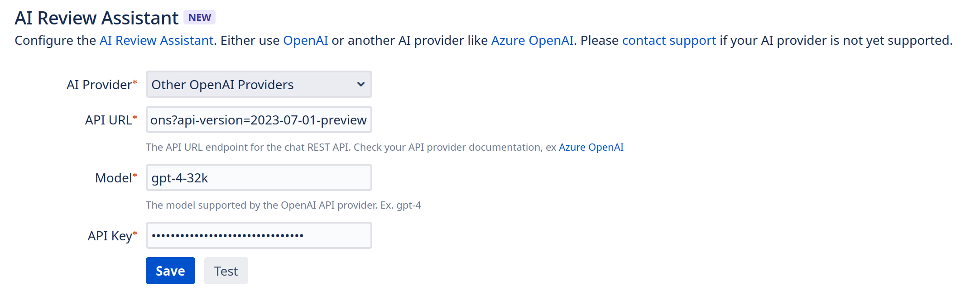
Task: Follow the OpenAI link in the description
Action: [x=305, y=41]
